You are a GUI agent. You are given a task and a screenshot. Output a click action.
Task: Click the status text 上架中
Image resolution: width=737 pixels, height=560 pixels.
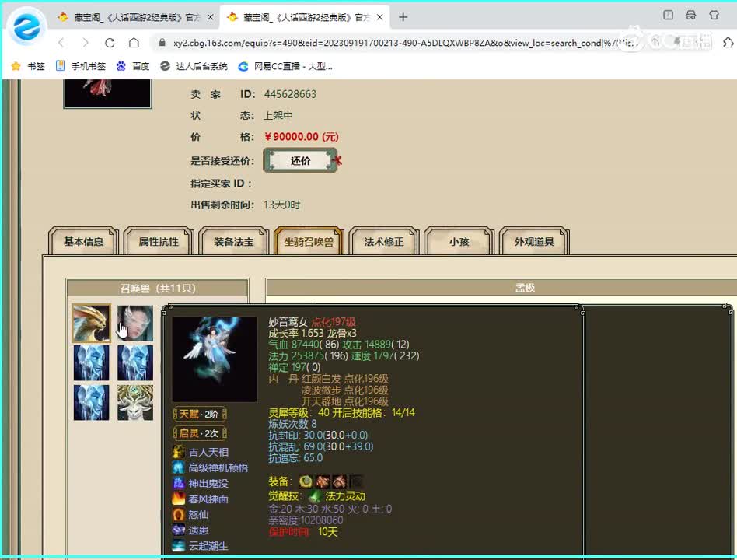point(278,115)
